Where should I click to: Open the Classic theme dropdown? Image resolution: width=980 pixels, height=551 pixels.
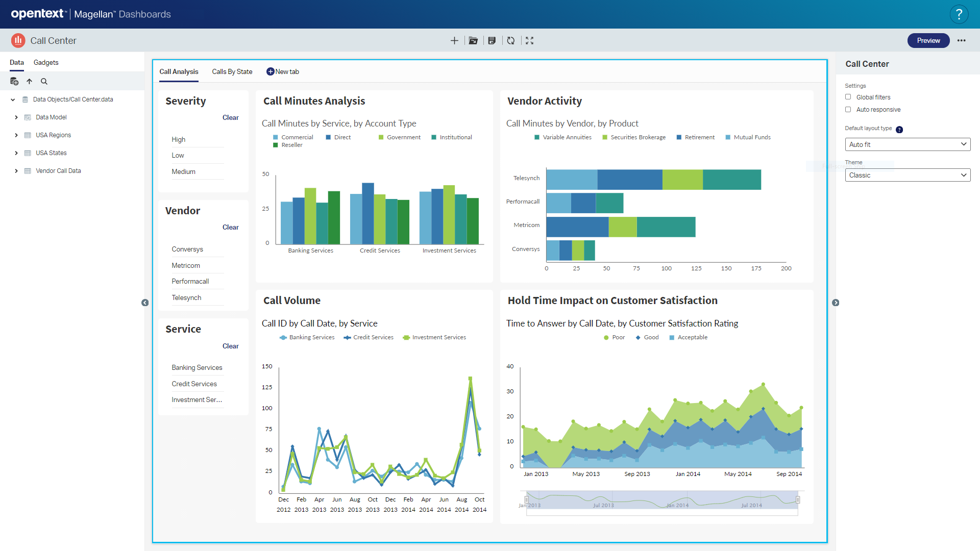908,175
